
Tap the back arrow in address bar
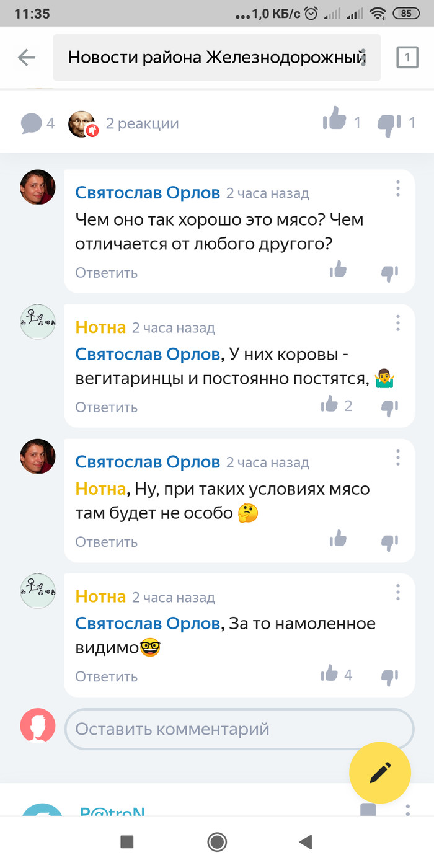point(27,58)
